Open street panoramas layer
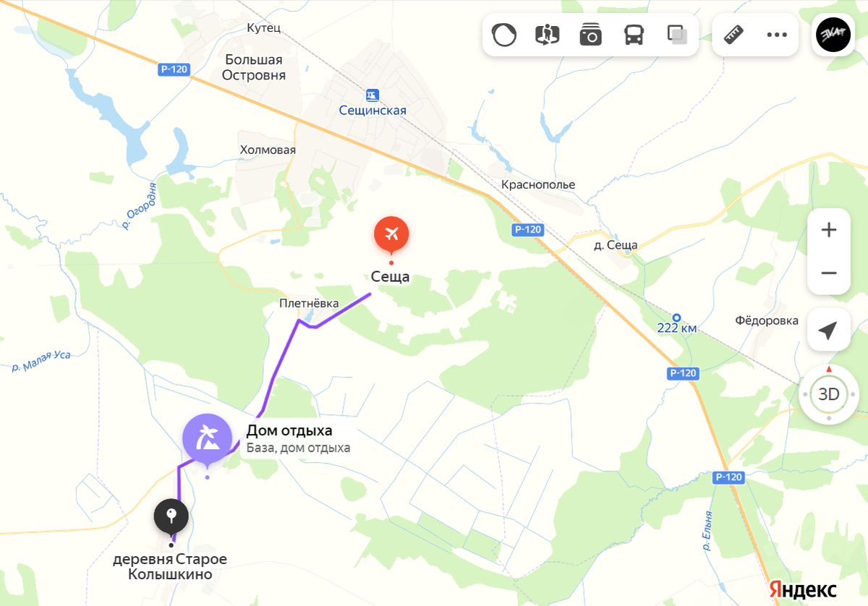The height and width of the screenshot is (606, 868). click(x=548, y=35)
